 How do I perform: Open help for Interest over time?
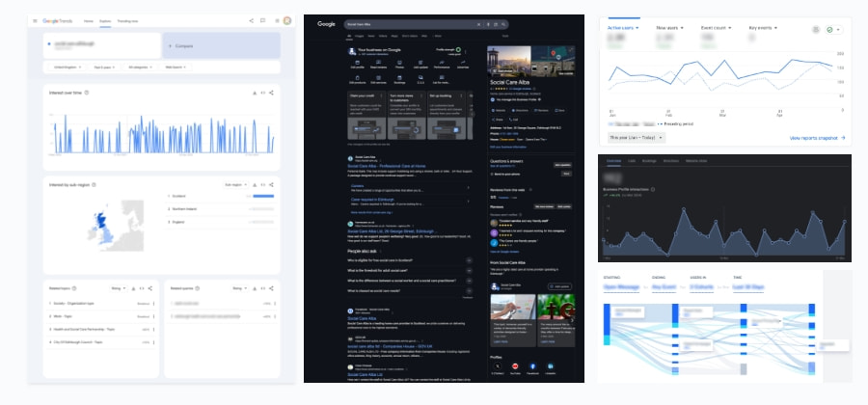click(x=87, y=93)
